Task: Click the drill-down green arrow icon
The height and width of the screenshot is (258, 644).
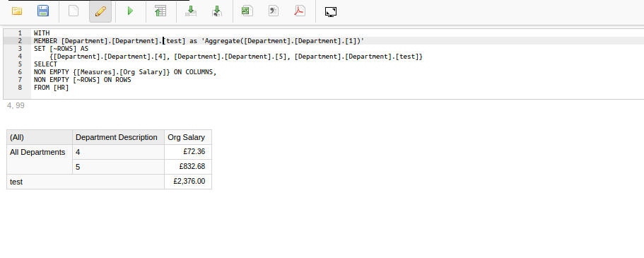Action: (x=191, y=11)
